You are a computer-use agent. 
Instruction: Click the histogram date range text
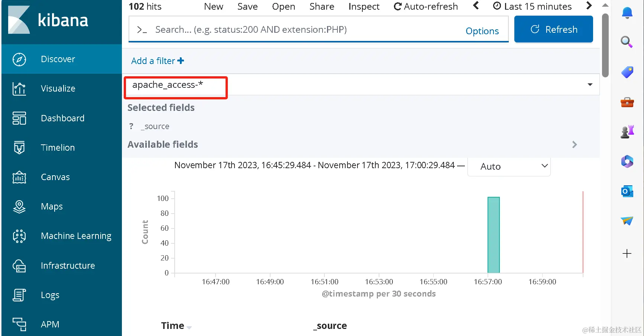(x=314, y=165)
